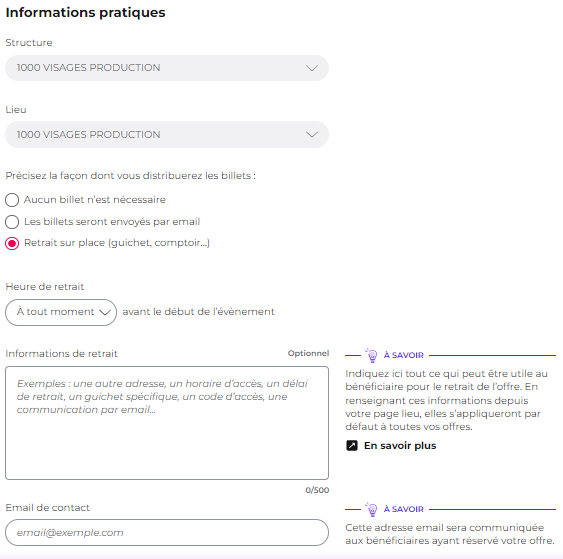This screenshot has width=563, height=559.
Task: Click the Retrait sur place label text
Action: (117, 243)
